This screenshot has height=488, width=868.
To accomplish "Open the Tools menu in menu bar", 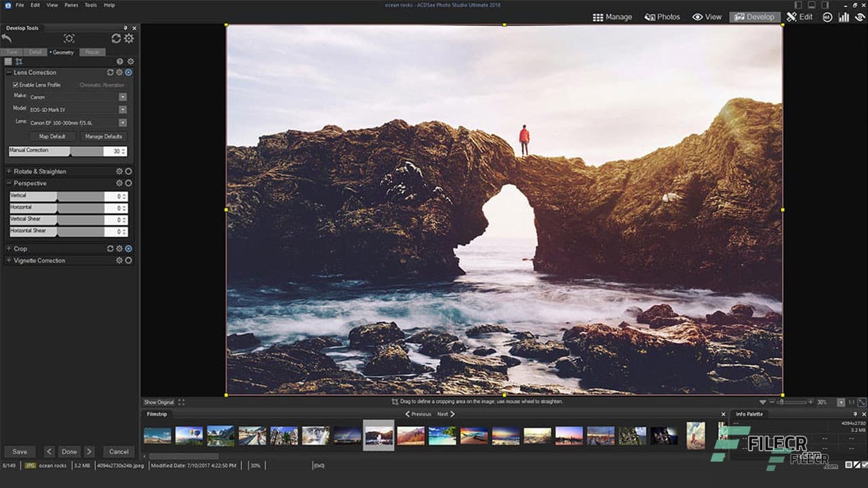I will [90, 5].
